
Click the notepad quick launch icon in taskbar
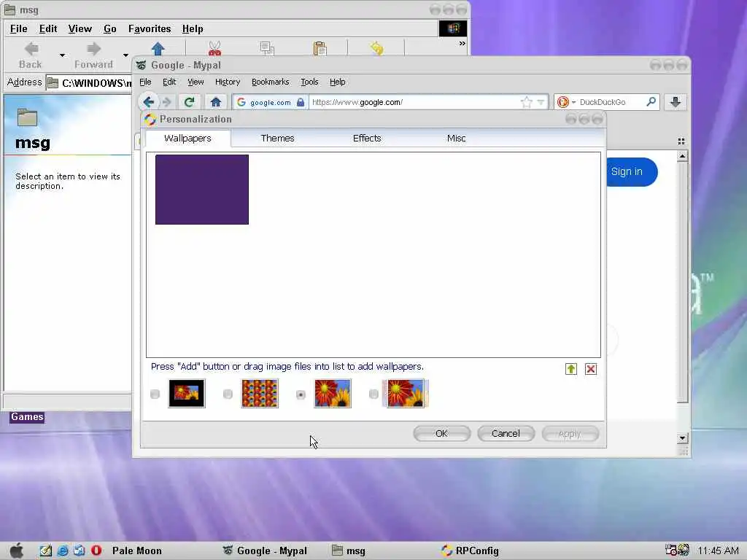click(46, 551)
